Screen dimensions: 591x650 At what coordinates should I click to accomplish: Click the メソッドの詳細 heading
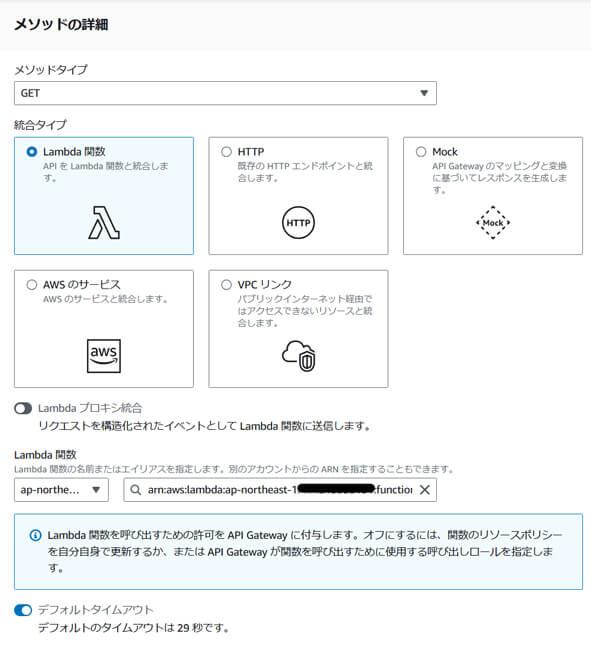(x=61, y=25)
